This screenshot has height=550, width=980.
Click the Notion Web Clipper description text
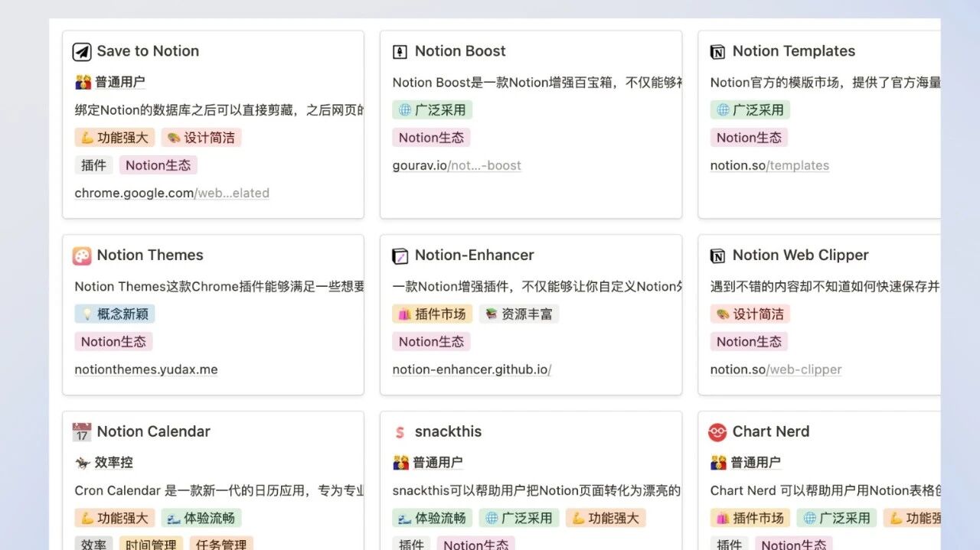point(825,286)
